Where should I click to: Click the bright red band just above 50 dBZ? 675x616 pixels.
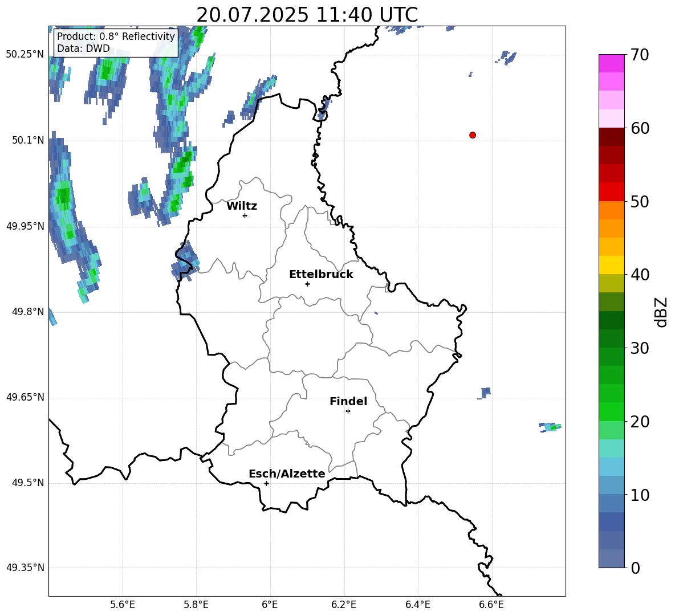click(x=612, y=192)
